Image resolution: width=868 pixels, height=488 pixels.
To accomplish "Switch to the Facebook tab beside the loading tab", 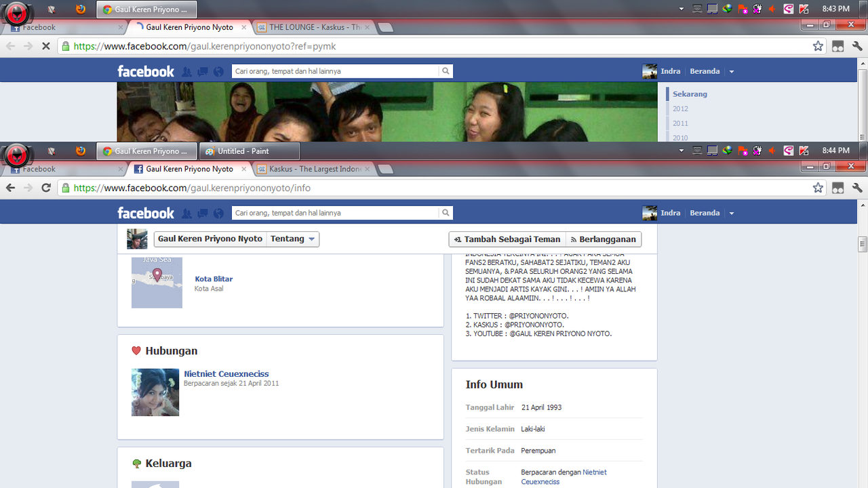I will coord(65,27).
